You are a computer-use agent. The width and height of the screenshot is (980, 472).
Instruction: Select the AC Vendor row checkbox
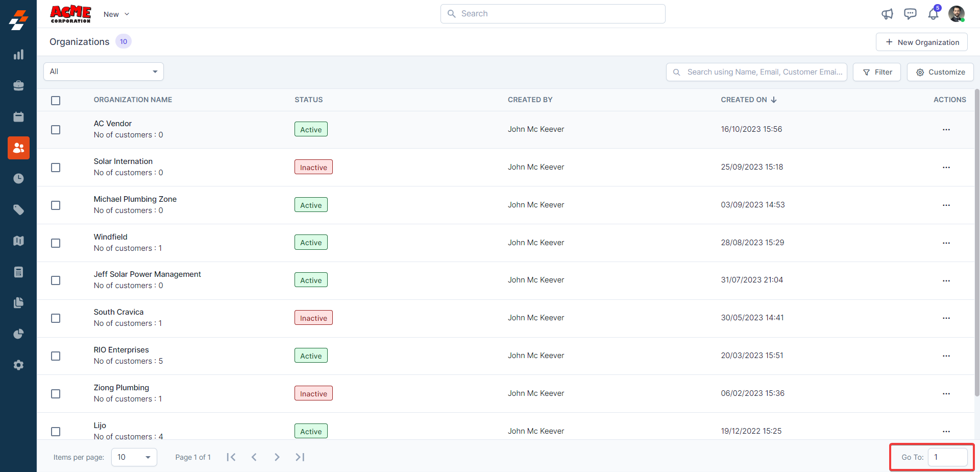pyautogui.click(x=56, y=130)
